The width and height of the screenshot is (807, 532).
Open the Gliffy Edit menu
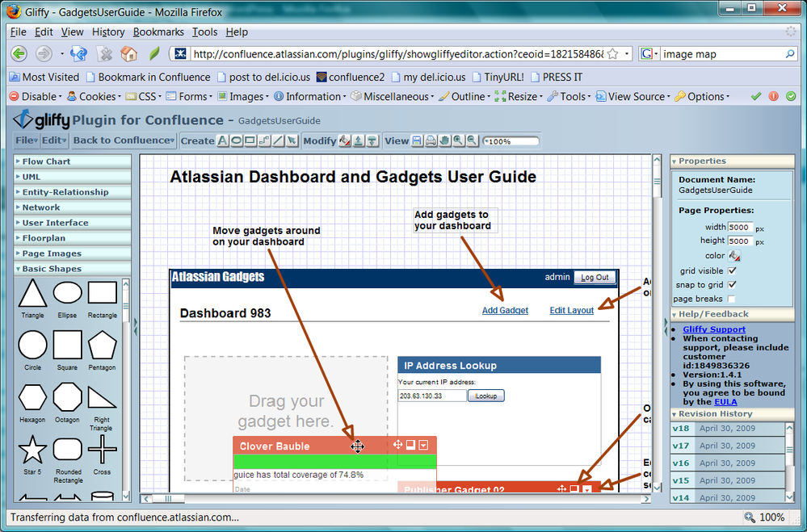pyautogui.click(x=53, y=140)
